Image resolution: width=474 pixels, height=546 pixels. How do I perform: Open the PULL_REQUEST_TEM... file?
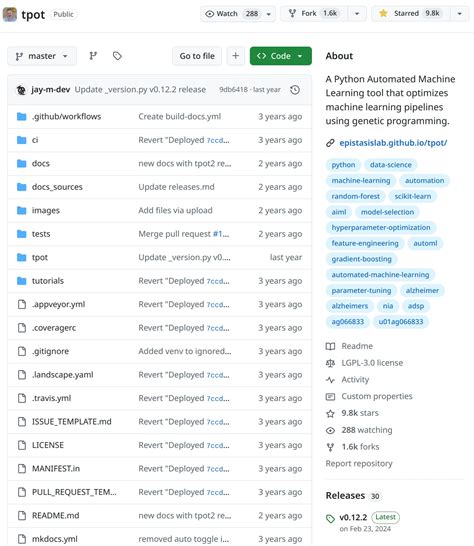(x=74, y=492)
